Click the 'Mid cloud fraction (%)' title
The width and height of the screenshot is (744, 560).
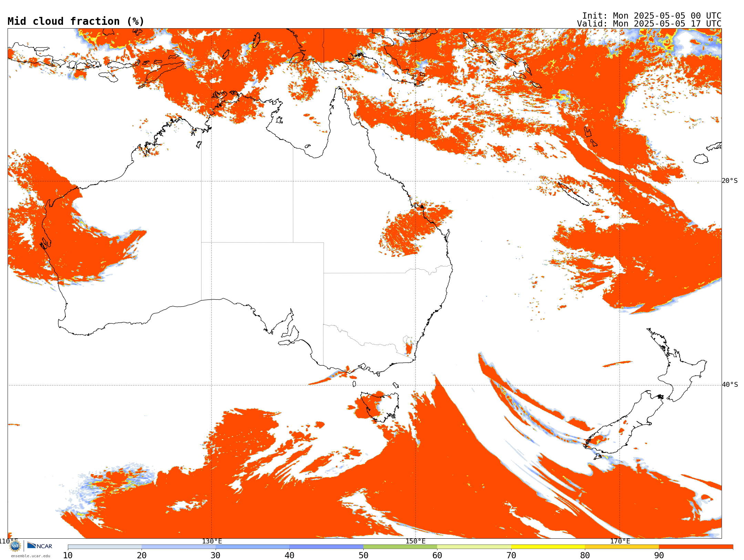coord(76,21)
